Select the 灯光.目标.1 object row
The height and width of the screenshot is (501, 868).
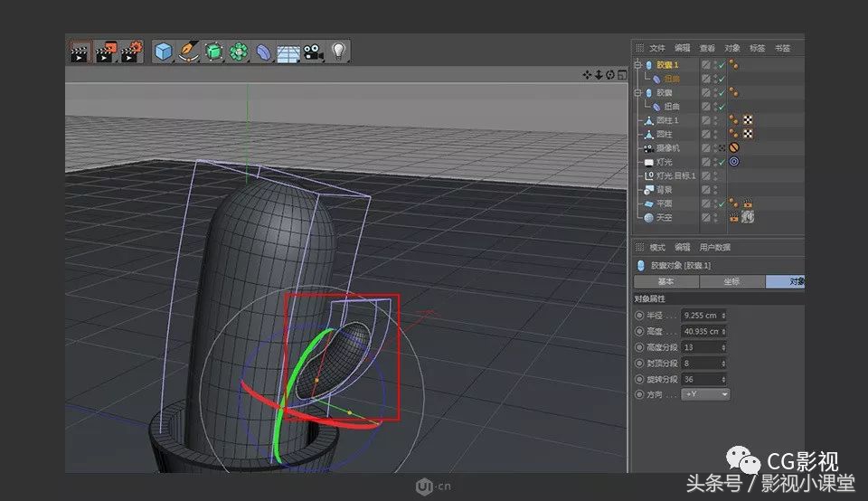point(676,175)
